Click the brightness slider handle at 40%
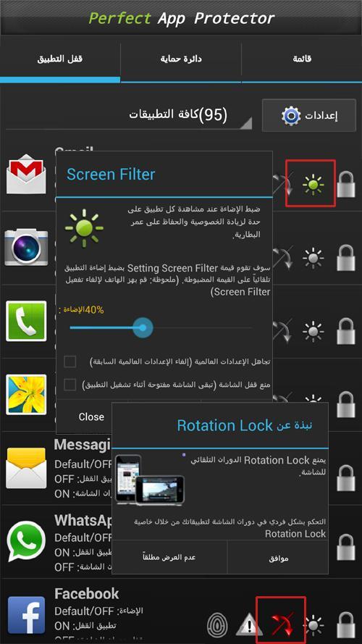 coord(143,327)
